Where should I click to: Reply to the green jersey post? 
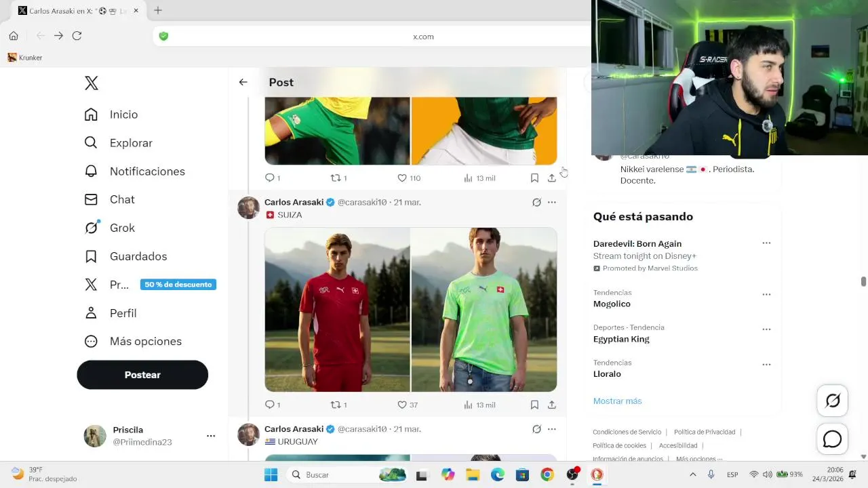[272, 178]
